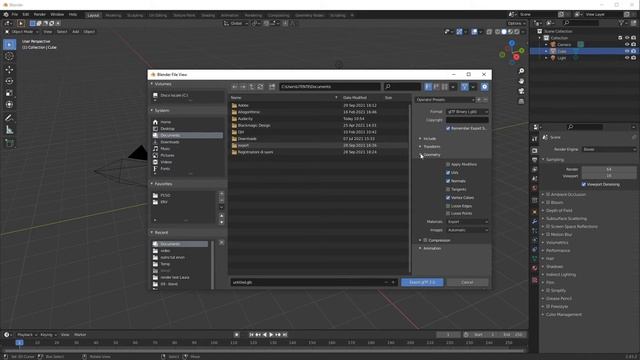Open the Render menu

pos(40,14)
